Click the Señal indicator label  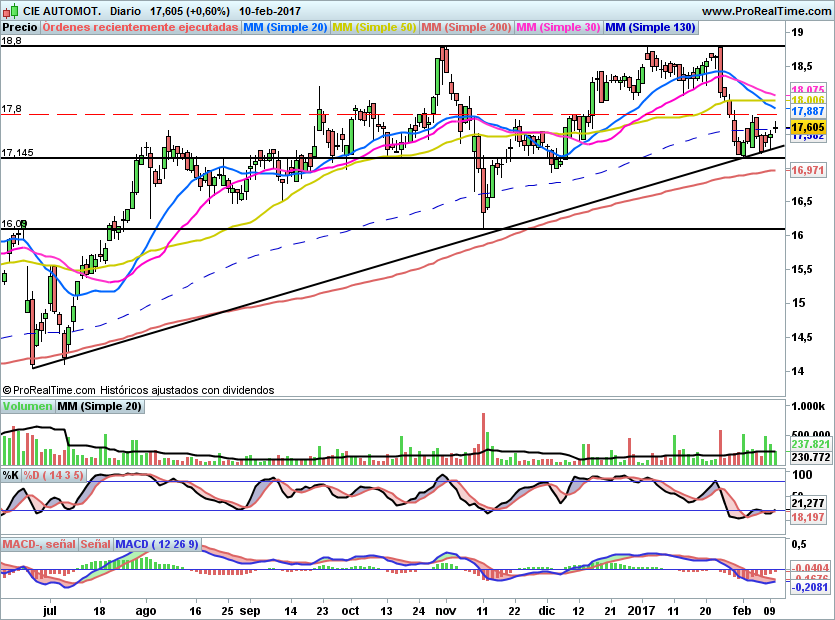[96, 544]
